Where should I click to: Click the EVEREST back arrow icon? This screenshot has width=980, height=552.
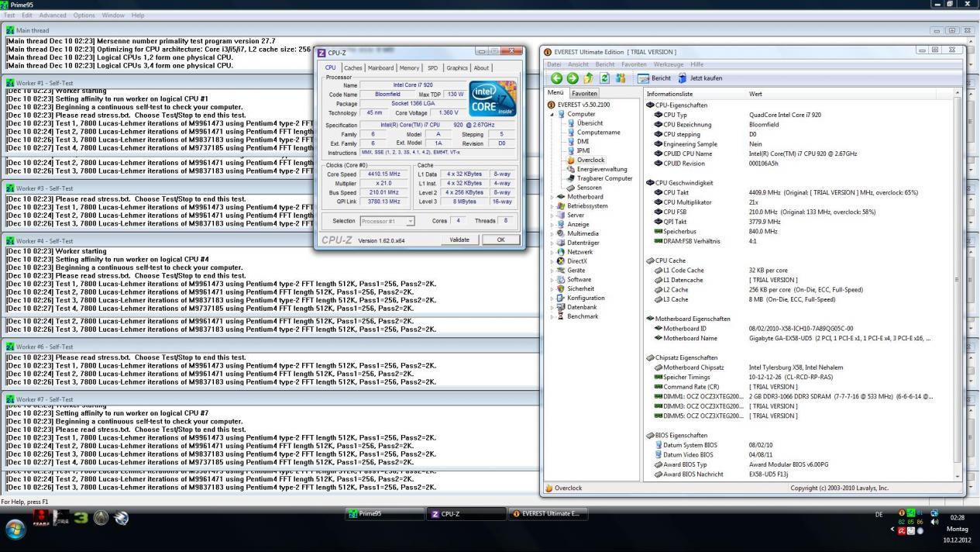pos(556,78)
